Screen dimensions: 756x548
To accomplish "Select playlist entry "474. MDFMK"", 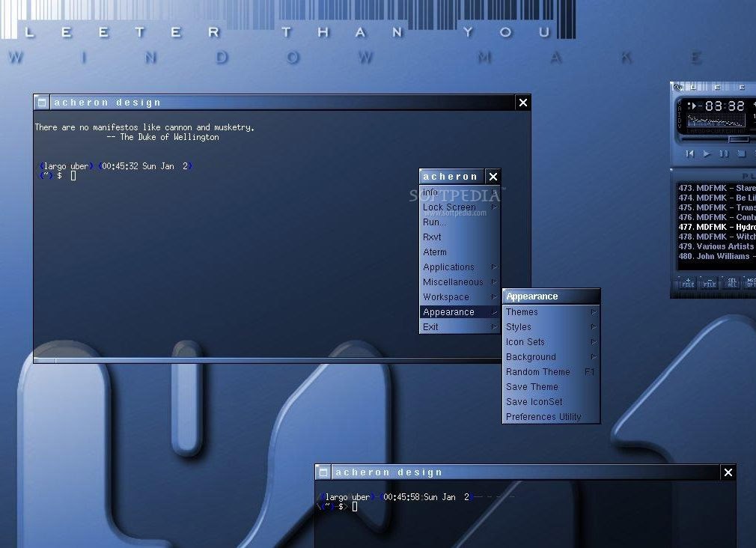I will tap(716, 198).
